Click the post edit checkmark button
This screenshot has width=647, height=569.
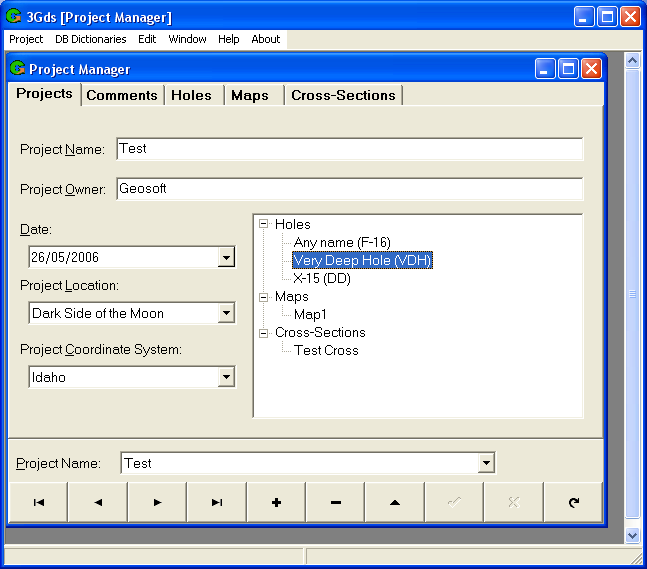(x=454, y=502)
